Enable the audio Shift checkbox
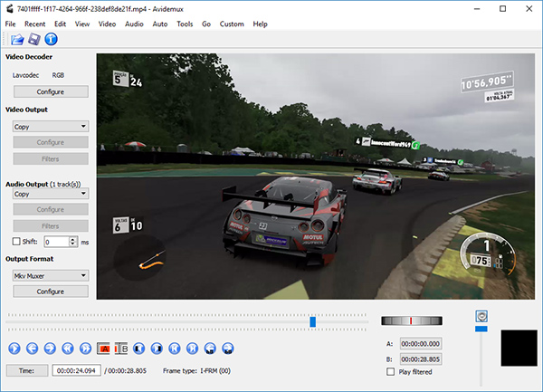Screen dimensions: 543x392 coord(16,242)
